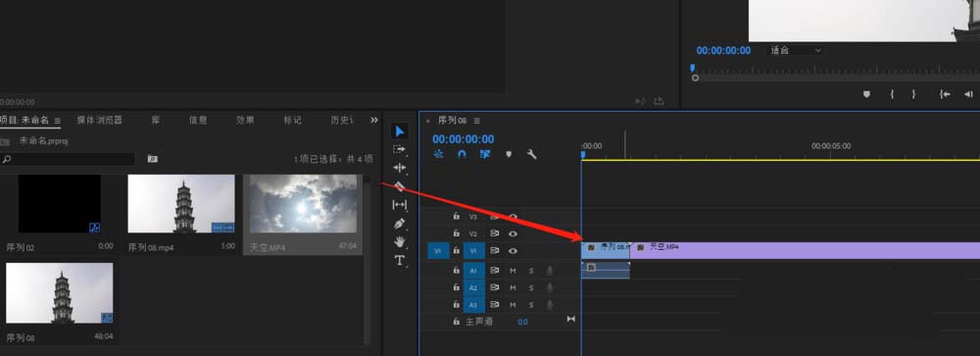Toggle lock on video track V1
The height and width of the screenshot is (356, 980).
click(x=457, y=251)
